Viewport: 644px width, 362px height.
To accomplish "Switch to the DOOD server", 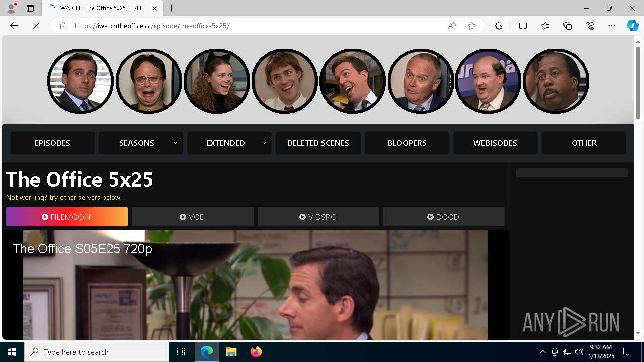I will [x=444, y=217].
